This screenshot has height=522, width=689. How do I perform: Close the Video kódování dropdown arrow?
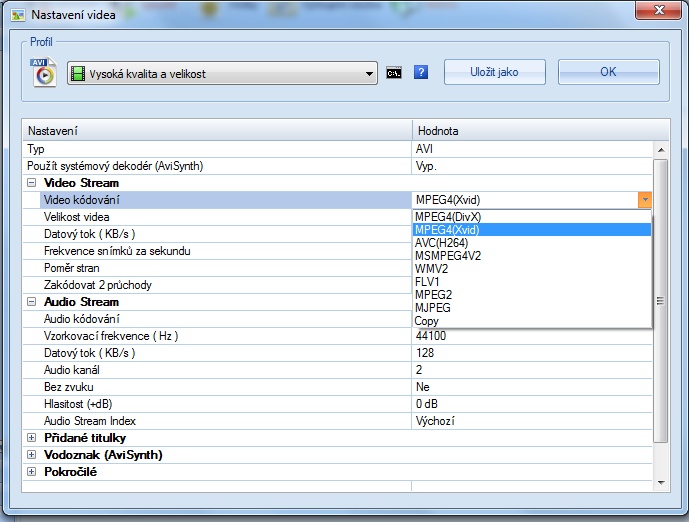(645, 200)
